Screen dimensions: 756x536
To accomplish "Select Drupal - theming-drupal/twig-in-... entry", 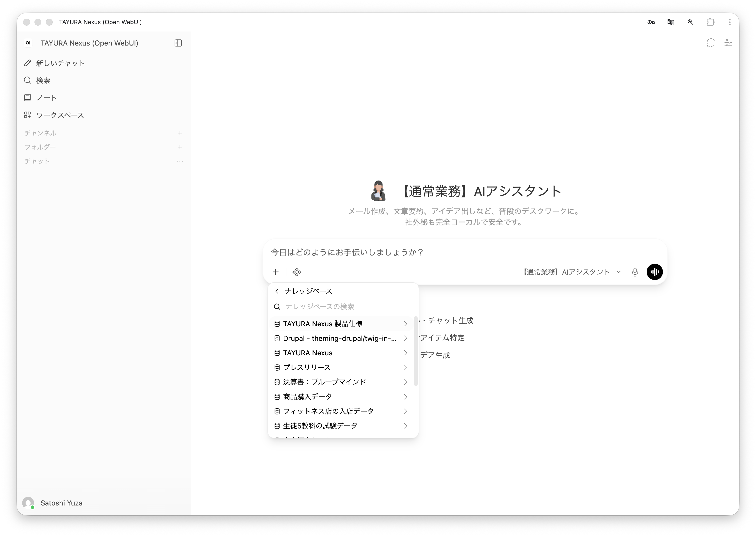I will [341, 338].
